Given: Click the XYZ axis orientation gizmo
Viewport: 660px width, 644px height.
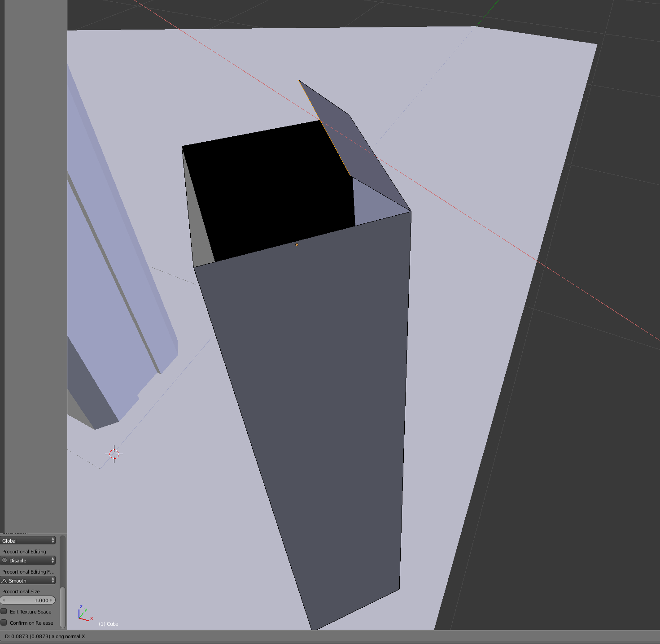Looking at the screenshot, I should click(x=85, y=613).
